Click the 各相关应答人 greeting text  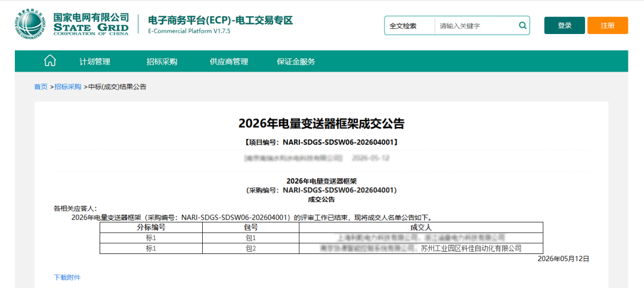point(76,209)
